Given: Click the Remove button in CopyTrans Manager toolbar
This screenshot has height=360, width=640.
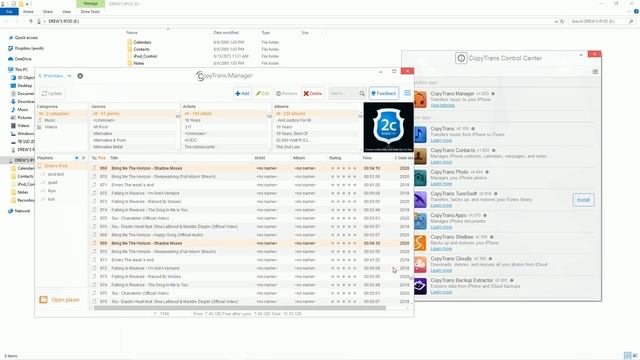Looking at the screenshot, I should click(x=287, y=93).
